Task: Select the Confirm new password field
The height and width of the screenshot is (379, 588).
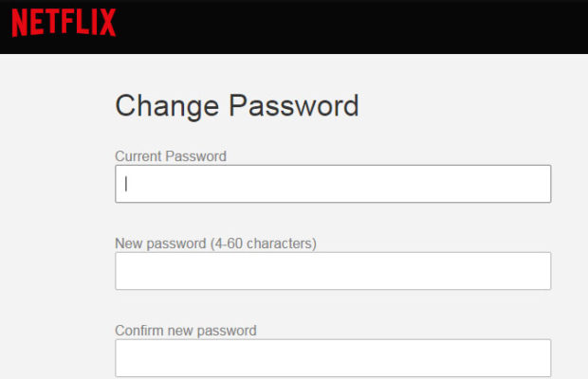Action: 332,358
